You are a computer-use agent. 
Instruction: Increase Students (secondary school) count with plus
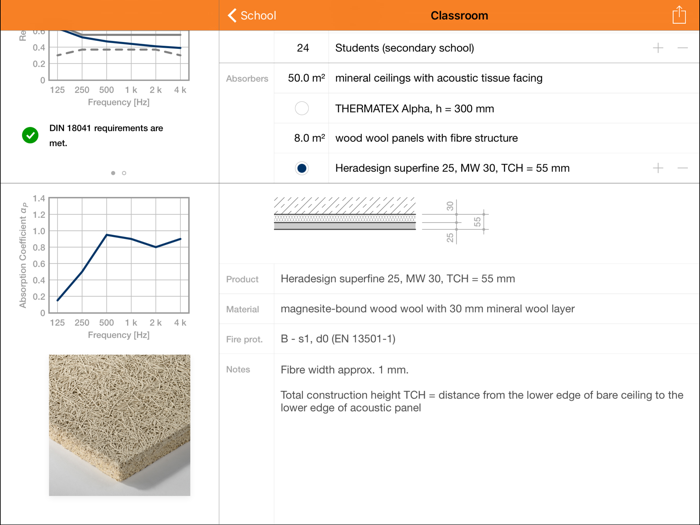point(658,48)
